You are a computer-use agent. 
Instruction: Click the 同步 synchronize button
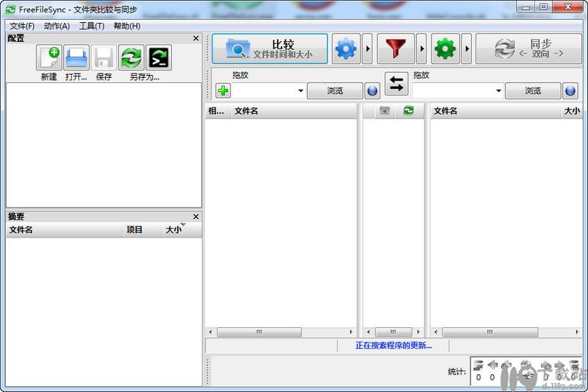click(528, 49)
